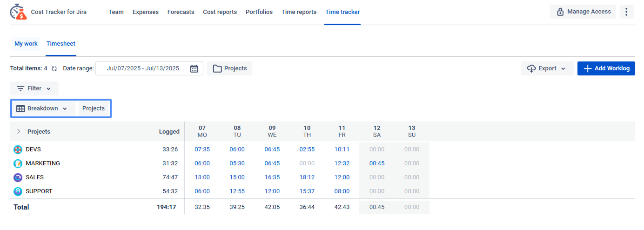Open the MARKETING project row name
644x230 pixels.
[x=43, y=163]
